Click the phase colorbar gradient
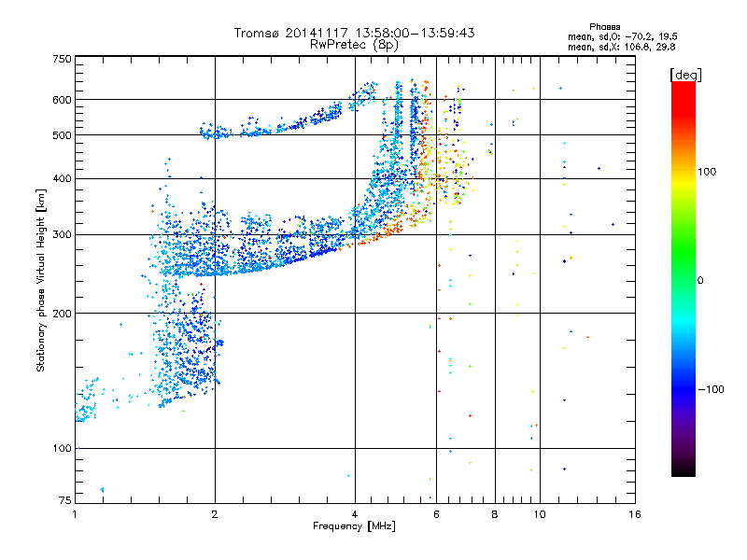This screenshot has width=747, height=560. [x=684, y=278]
